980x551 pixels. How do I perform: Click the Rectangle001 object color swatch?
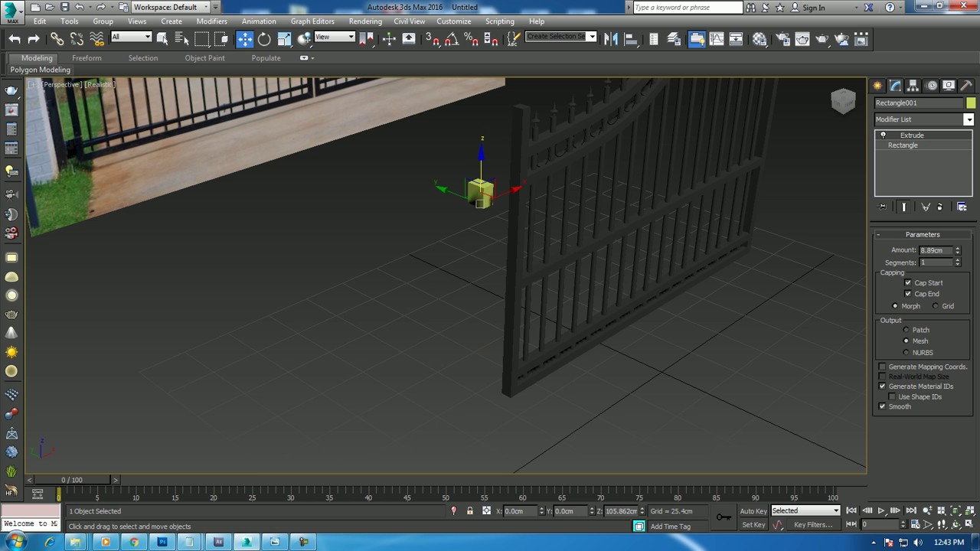(x=971, y=103)
